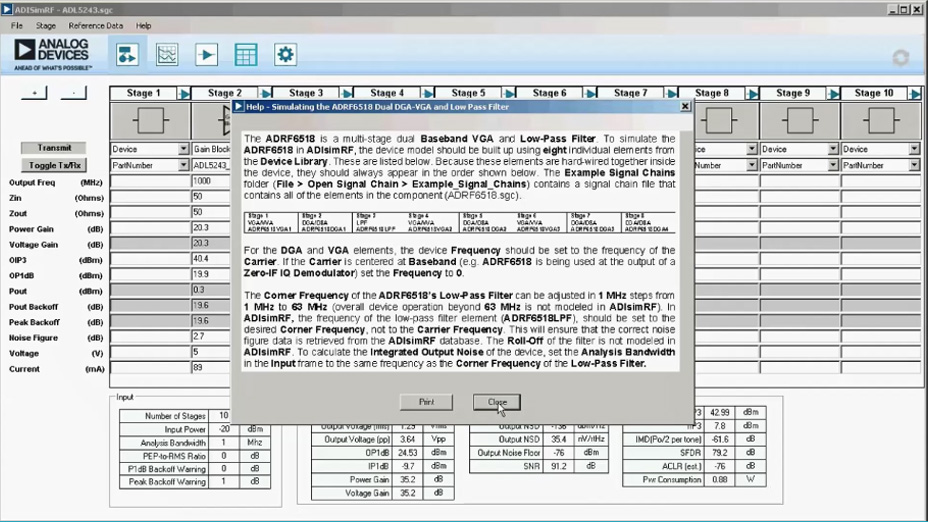Screen dimensions: 928x522
Task: Expand the Stage 1 PartNumber dropdown
Action: coord(183,165)
